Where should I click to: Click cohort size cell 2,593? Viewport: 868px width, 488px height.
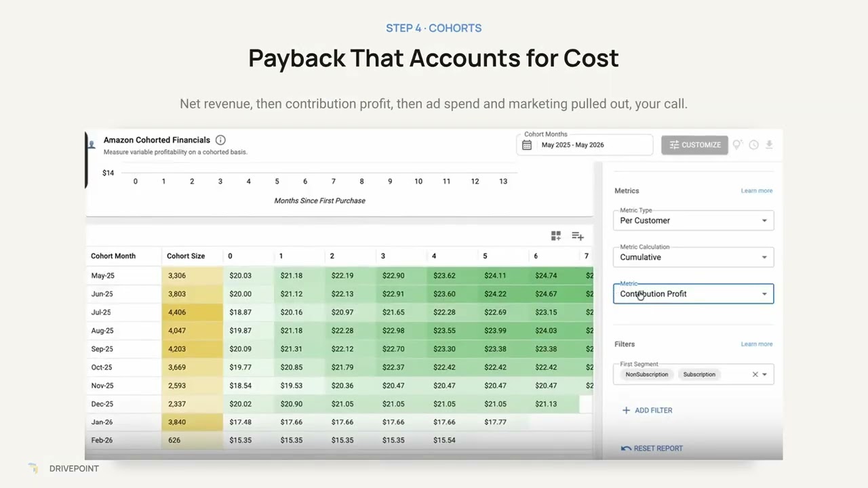click(192, 385)
